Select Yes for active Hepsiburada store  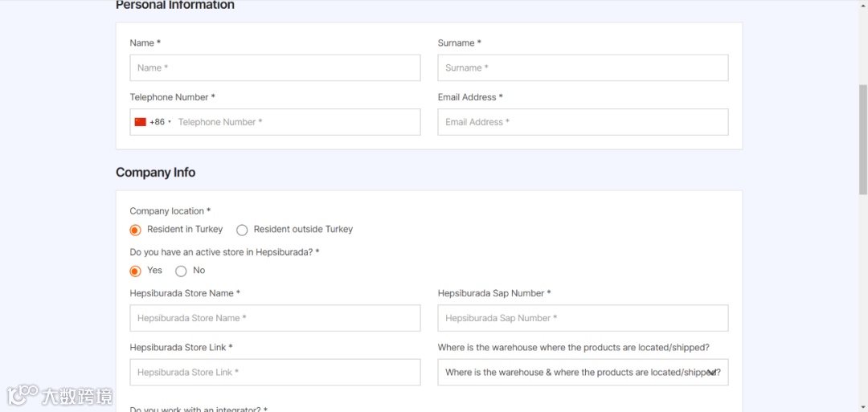pyautogui.click(x=136, y=271)
